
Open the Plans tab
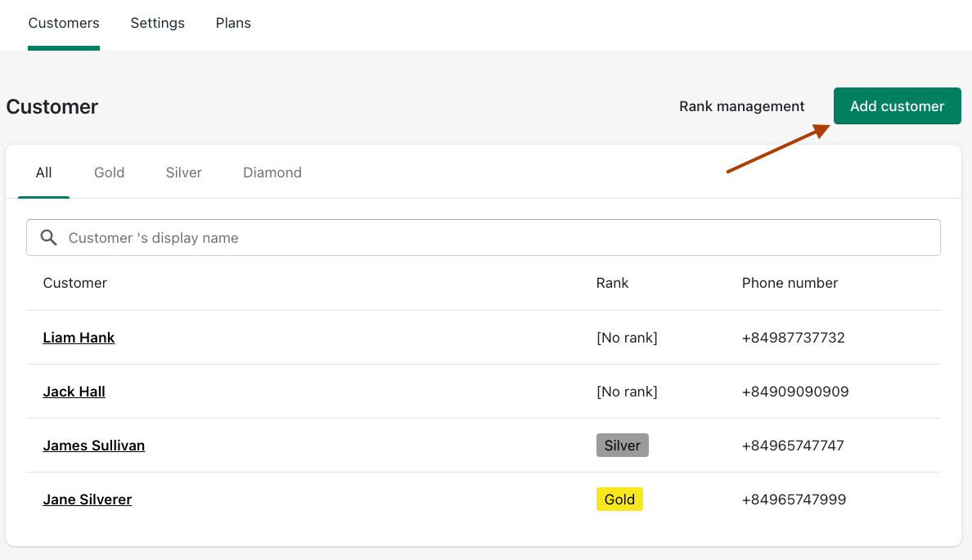[x=233, y=23]
